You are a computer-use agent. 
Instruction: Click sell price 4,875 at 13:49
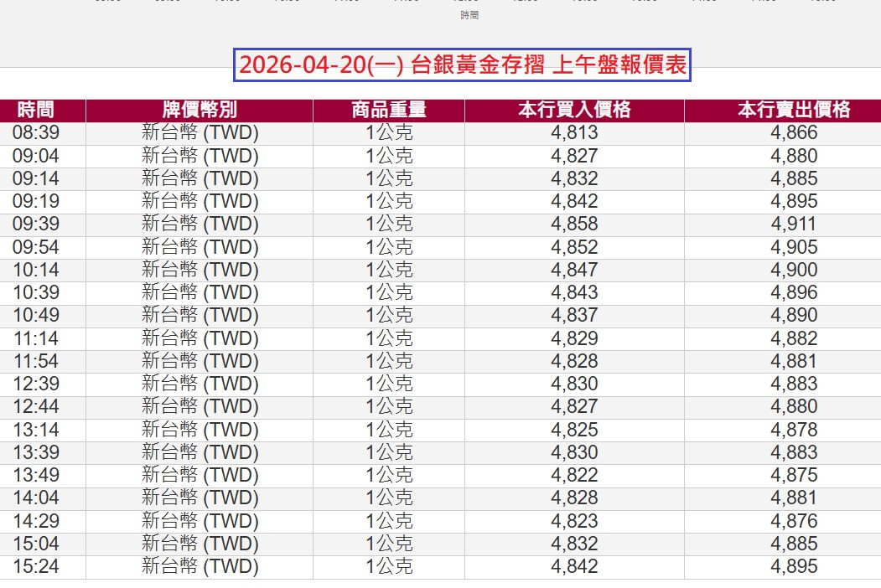point(794,475)
